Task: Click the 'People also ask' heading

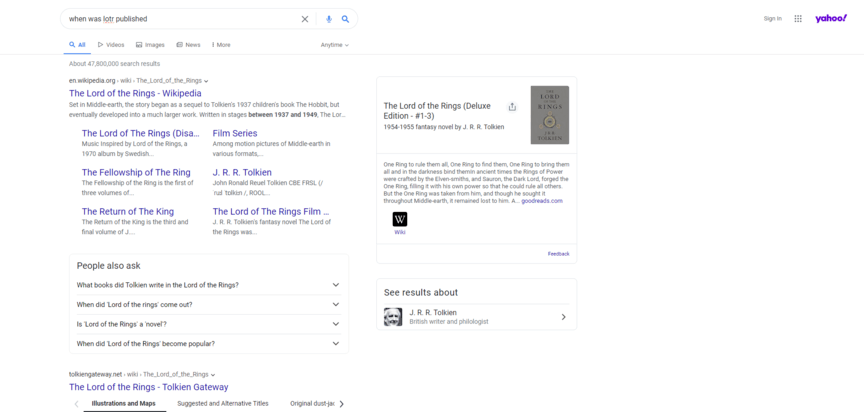Action: pyautogui.click(x=109, y=265)
